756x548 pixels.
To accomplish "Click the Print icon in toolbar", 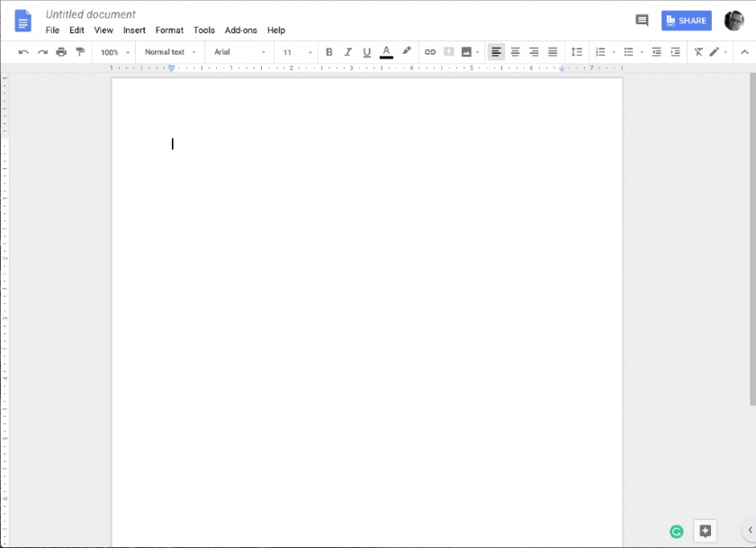I will [x=61, y=52].
